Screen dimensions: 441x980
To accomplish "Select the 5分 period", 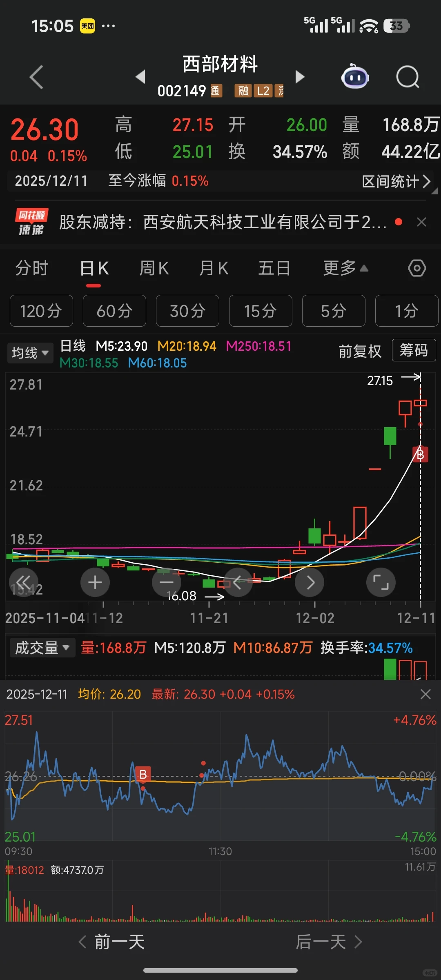I will (x=334, y=311).
